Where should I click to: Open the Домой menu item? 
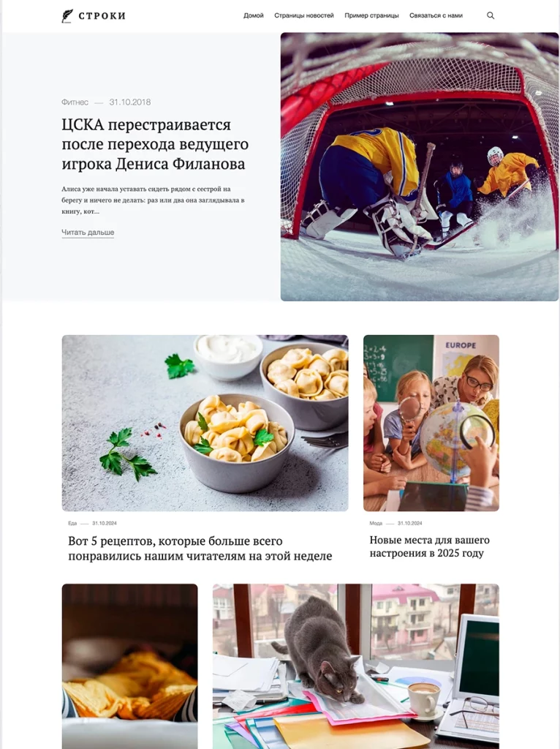click(254, 15)
